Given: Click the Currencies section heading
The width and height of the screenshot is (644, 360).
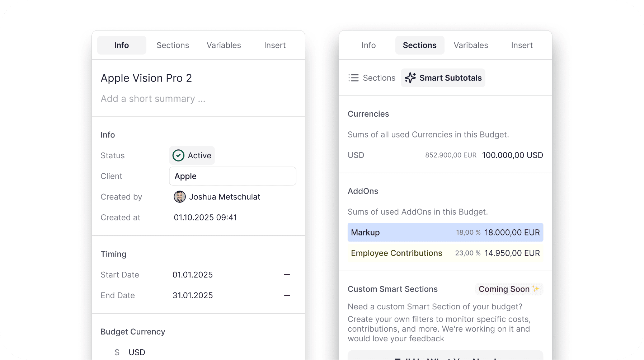Looking at the screenshot, I should (368, 114).
